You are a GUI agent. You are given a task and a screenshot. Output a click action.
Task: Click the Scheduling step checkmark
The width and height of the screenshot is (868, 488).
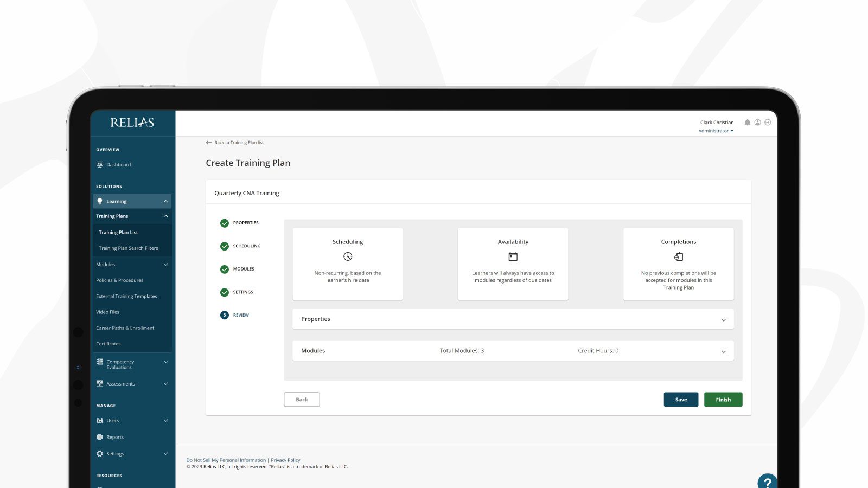tap(225, 246)
